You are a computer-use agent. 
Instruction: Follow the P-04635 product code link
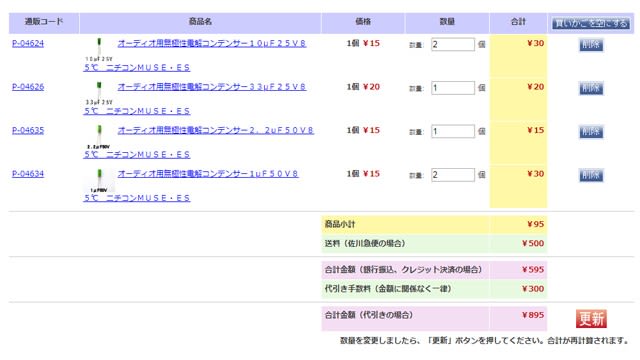(28, 130)
